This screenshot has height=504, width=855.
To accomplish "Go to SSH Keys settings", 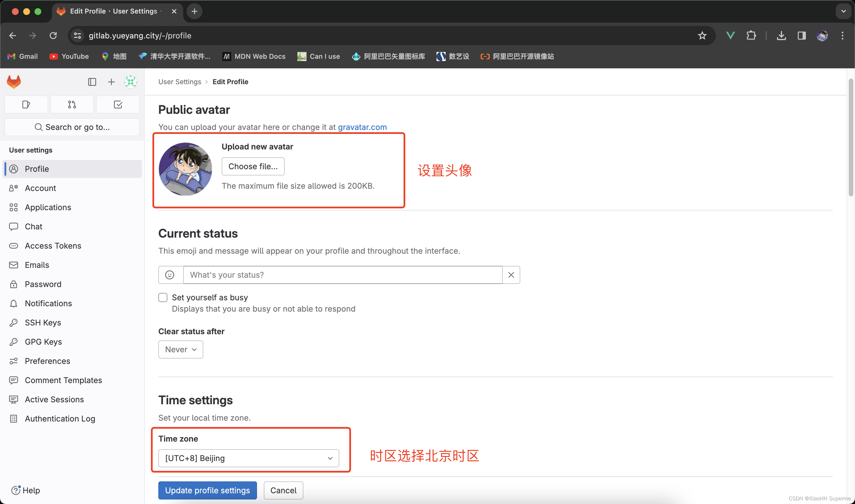I will coord(43,323).
